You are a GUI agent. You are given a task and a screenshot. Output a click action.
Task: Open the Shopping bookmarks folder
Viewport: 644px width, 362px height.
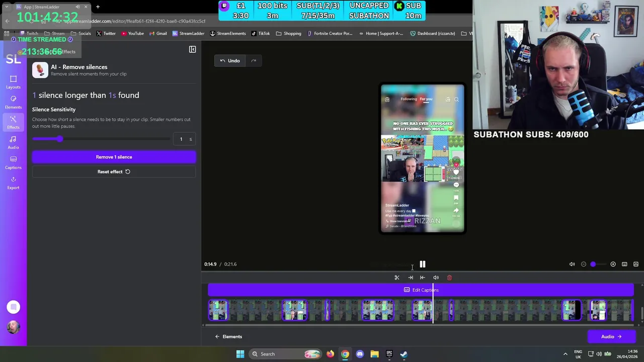pyautogui.click(x=289, y=34)
